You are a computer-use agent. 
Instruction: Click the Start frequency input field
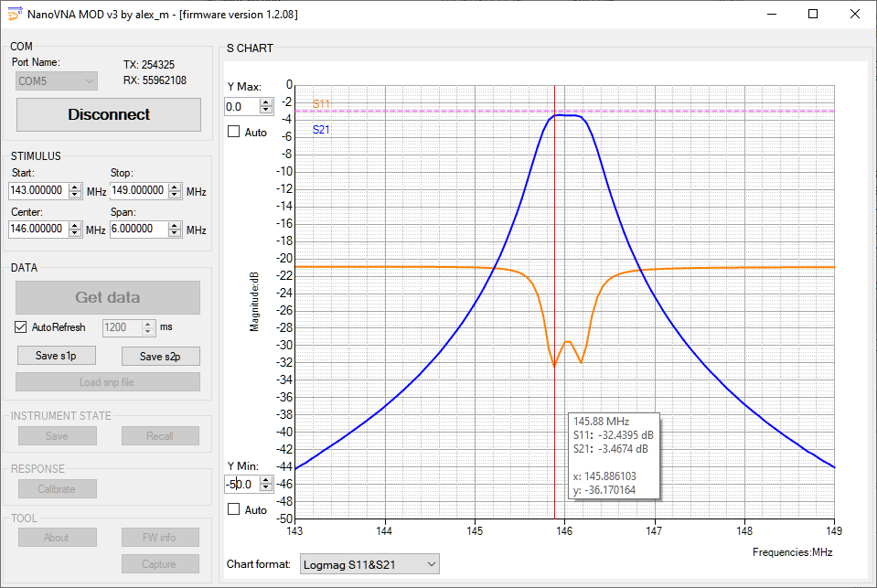[38, 191]
